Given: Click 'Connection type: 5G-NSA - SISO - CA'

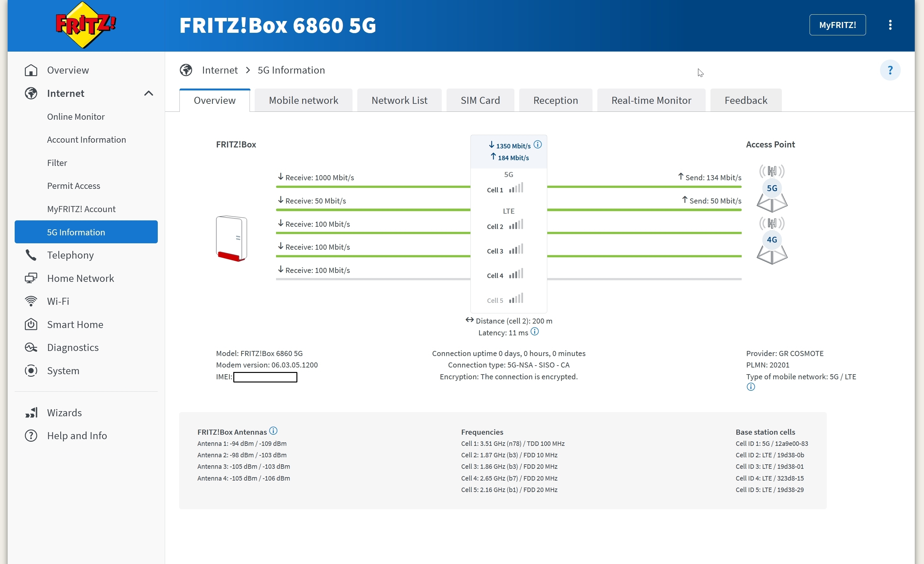Looking at the screenshot, I should pos(509,365).
